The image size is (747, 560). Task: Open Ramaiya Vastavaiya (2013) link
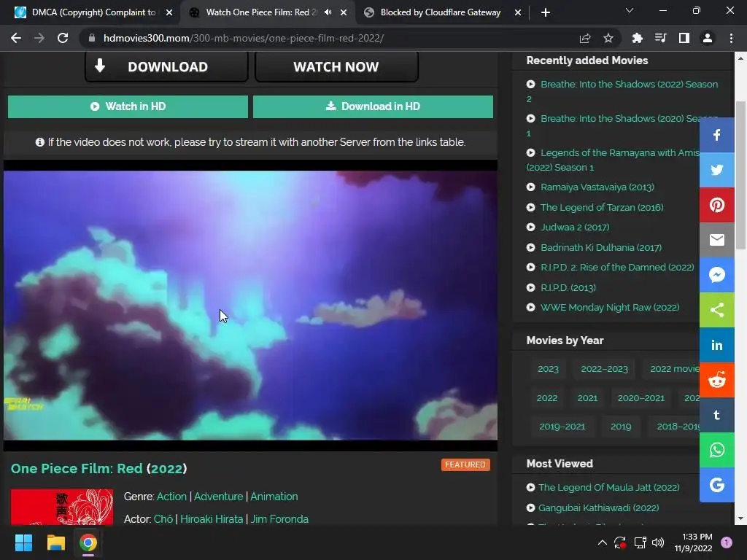pos(597,187)
